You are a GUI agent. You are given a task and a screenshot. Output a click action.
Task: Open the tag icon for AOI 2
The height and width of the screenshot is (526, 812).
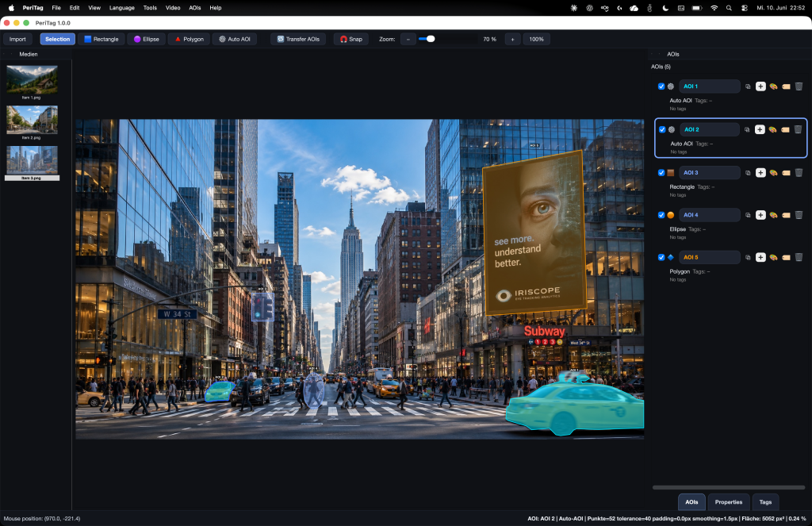click(x=785, y=129)
